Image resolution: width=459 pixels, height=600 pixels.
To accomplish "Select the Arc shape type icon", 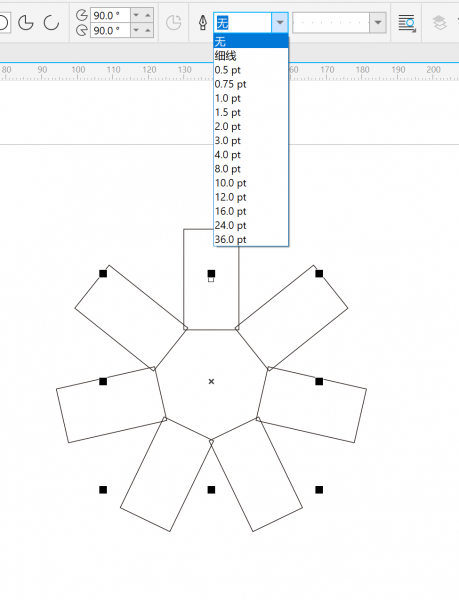I will coord(51,23).
